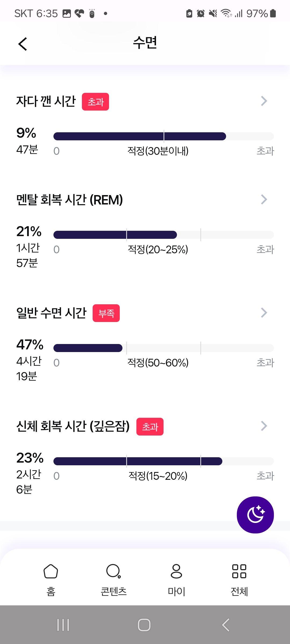Go back using the top-left arrow
Image resolution: width=290 pixels, height=644 pixels.
point(23,44)
